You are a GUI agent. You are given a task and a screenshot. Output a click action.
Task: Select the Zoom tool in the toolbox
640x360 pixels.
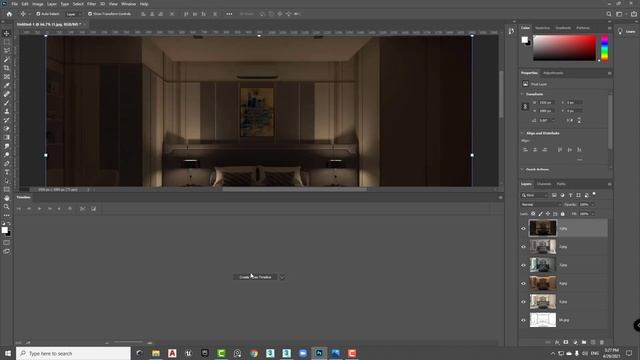coord(7,207)
